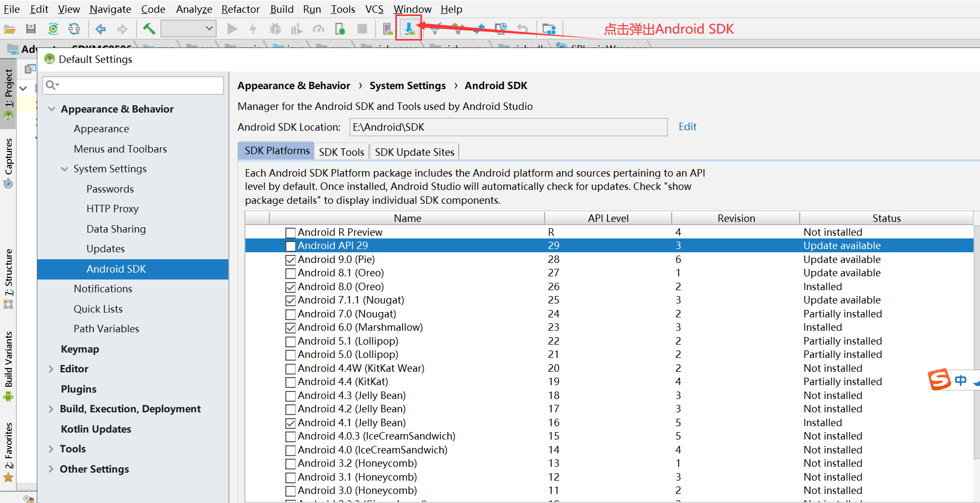Expand the Editor settings section
The image size is (980, 503).
point(51,369)
